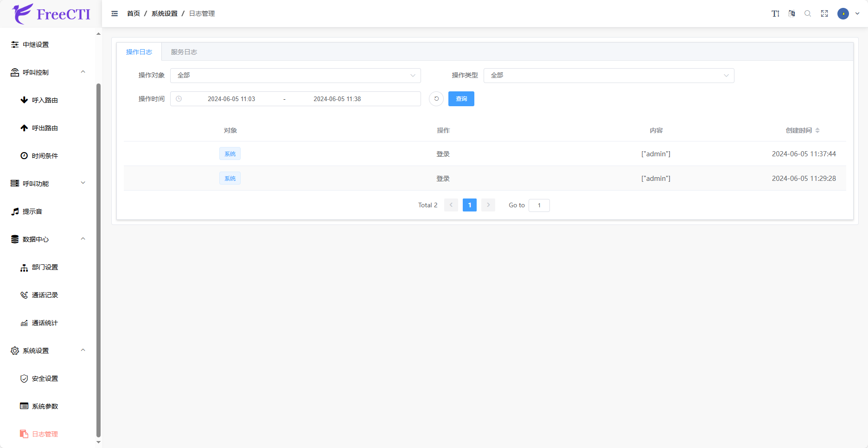Click the reset refresh circular button
This screenshot has width=868, height=448.
click(x=436, y=99)
